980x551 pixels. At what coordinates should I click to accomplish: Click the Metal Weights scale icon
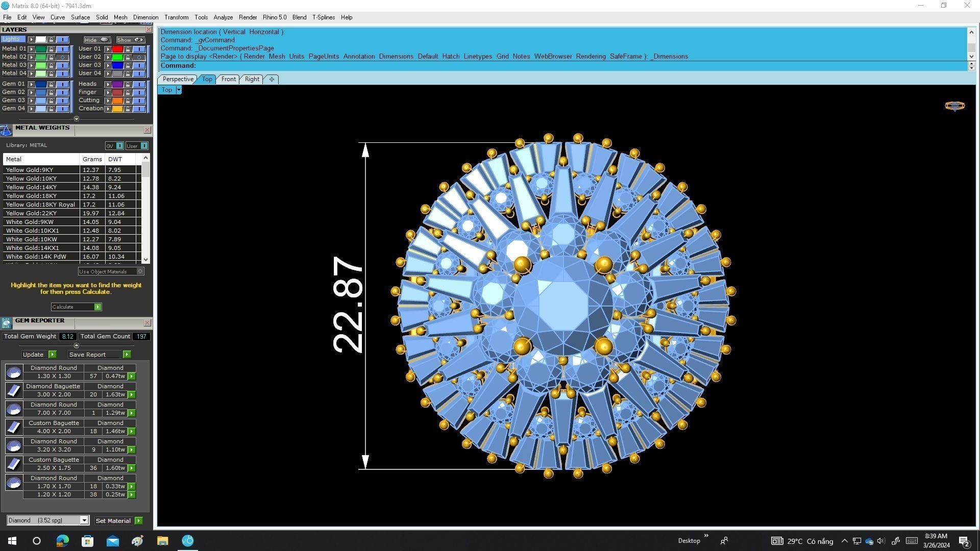point(6,131)
